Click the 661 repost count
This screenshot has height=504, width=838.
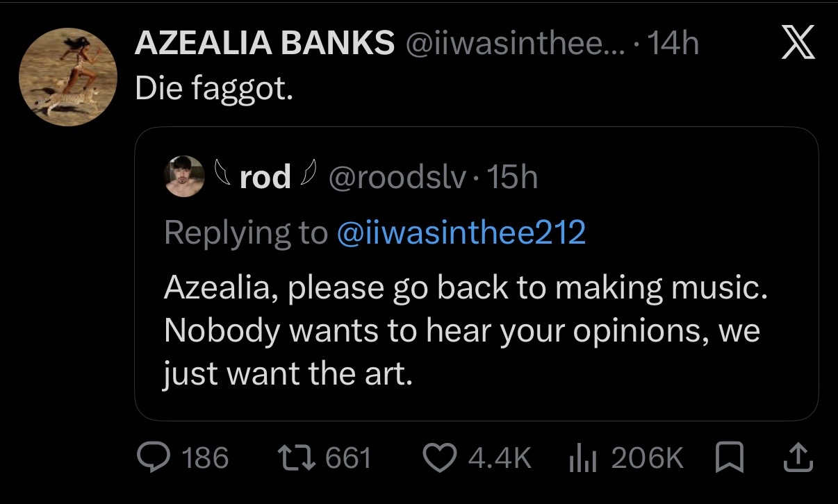tap(348, 458)
